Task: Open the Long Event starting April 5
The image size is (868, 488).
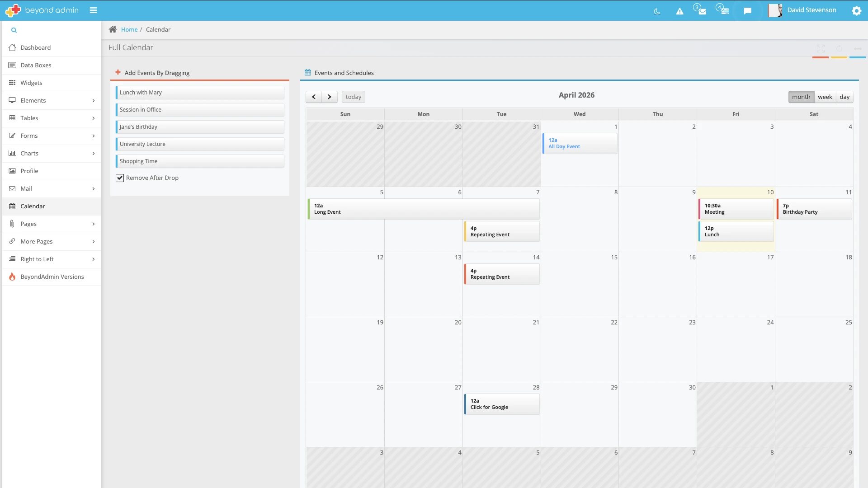Action: pos(424,209)
